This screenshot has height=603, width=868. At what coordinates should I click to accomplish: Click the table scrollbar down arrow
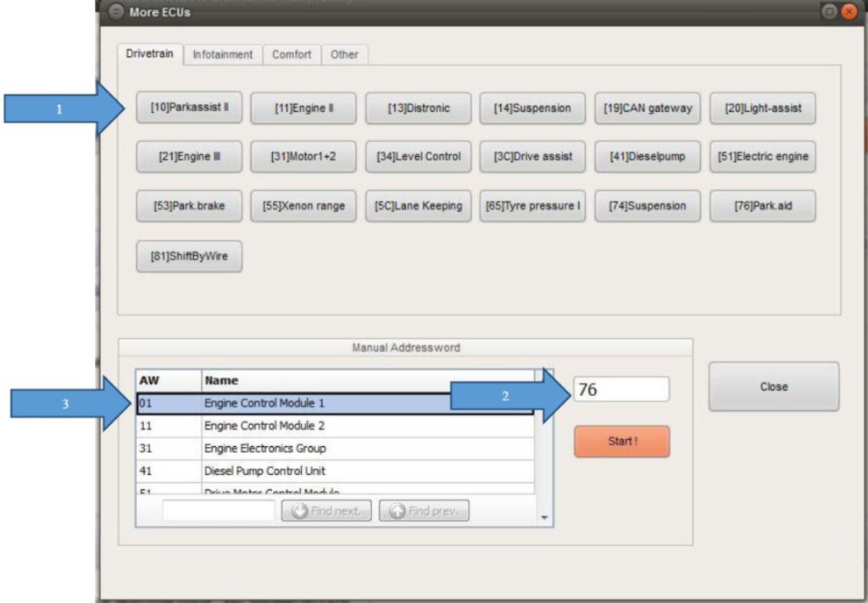[544, 517]
